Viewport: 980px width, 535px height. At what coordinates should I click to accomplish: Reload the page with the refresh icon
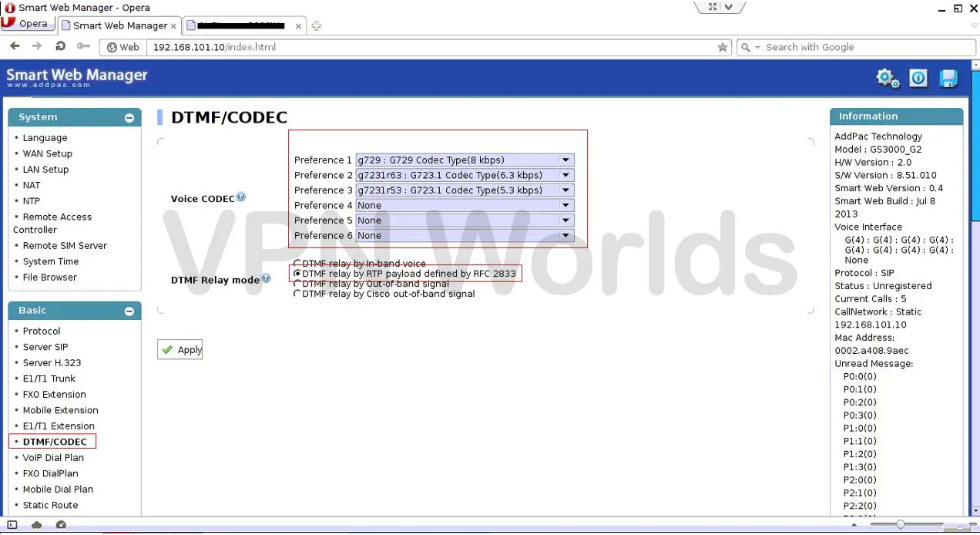[x=61, y=47]
